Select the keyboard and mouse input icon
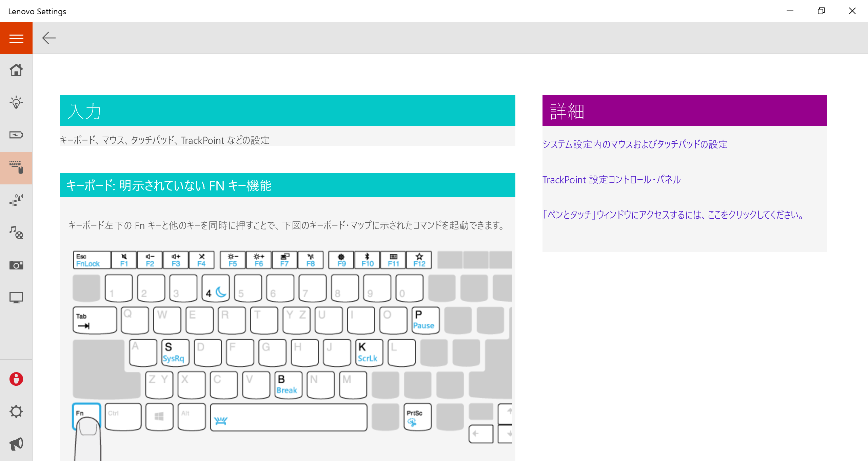The width and height of the screenshot is (868, 461). pyautogui.click(x=16, y=167)
